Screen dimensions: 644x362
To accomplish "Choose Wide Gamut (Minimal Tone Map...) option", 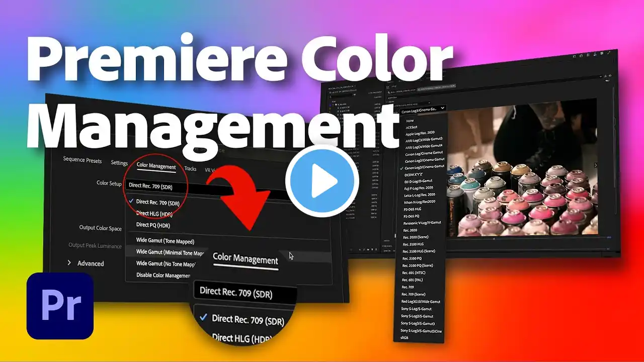I will click(x=170, y=252).
